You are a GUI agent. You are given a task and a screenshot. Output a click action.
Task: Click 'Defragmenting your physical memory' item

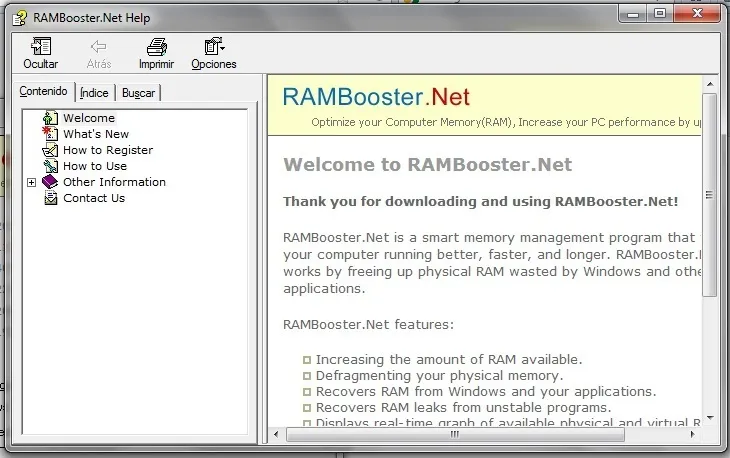439,376
